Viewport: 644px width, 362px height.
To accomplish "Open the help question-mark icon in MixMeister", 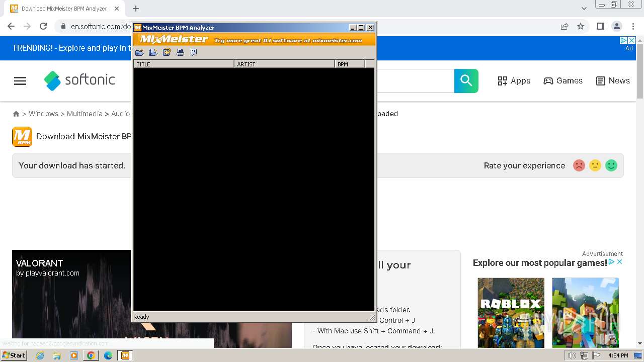I will [194, 52].
